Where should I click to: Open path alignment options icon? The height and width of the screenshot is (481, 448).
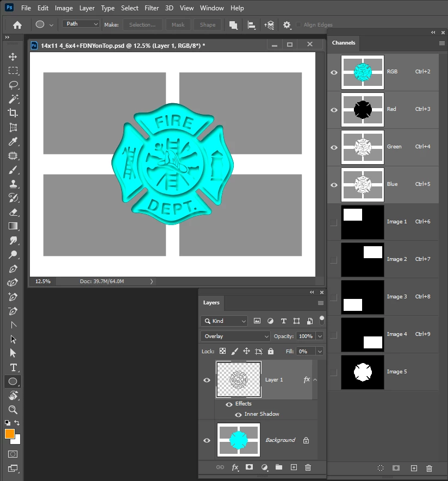point(252,25)
